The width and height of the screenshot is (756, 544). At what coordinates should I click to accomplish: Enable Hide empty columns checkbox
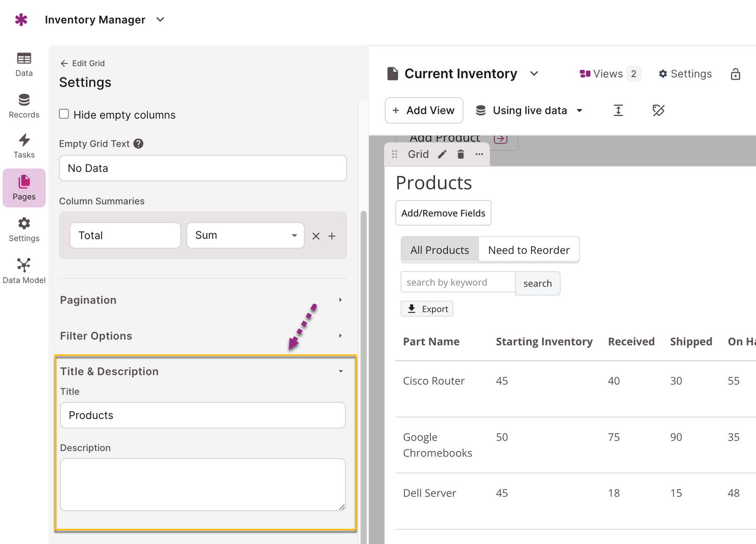(64, 114)
